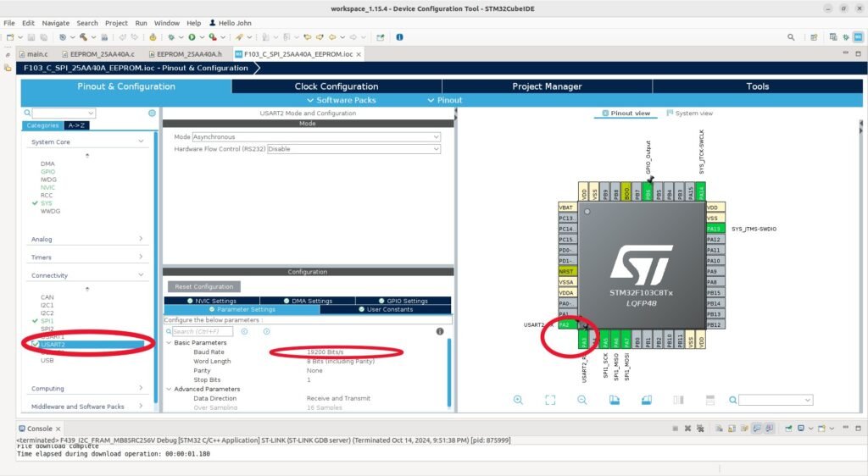
Task: Click the Hello John account link
Action: point(231,23)
